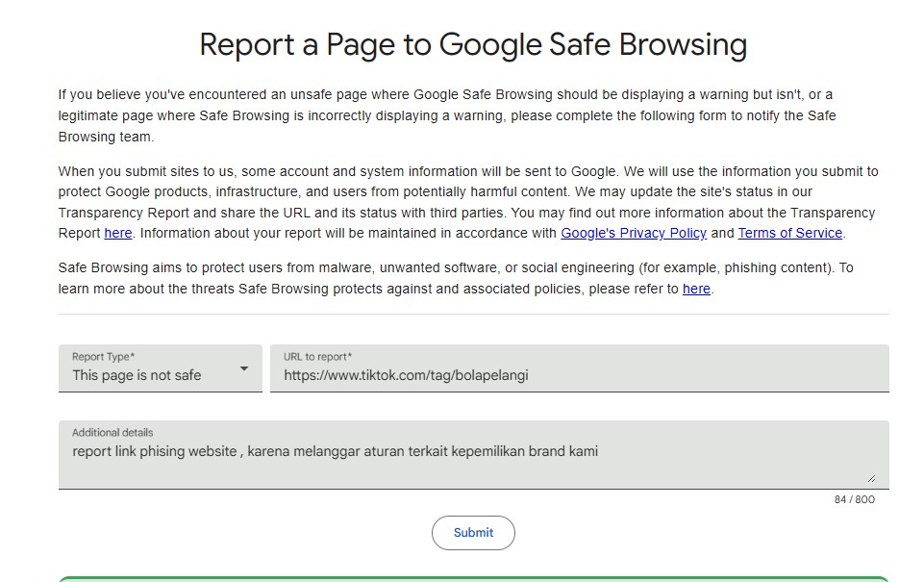Click the 'URL to report*' field label

click(x=317, y=357)
